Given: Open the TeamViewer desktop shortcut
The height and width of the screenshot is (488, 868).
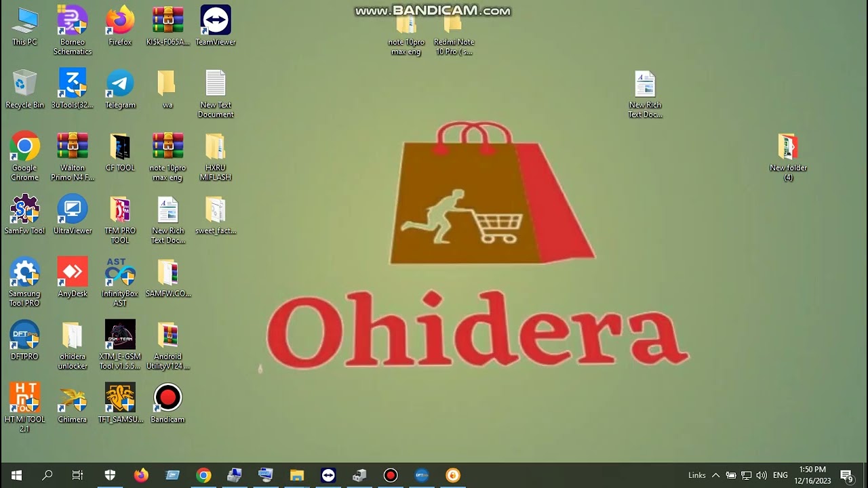Looking at the screenshot, I should click(x=216, y=26).
